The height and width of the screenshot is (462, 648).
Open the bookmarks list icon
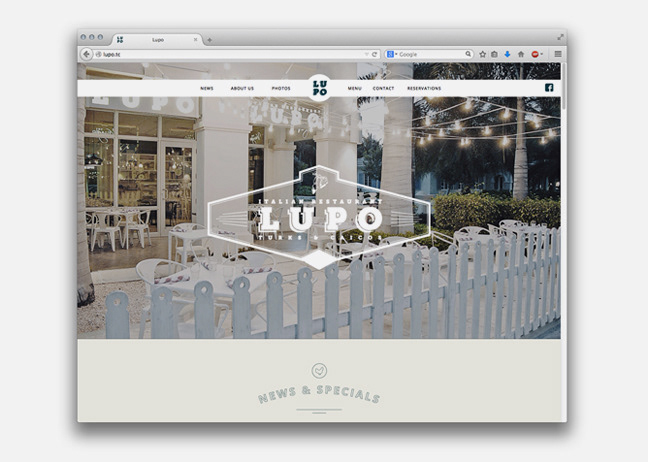[x=494, y=54]
